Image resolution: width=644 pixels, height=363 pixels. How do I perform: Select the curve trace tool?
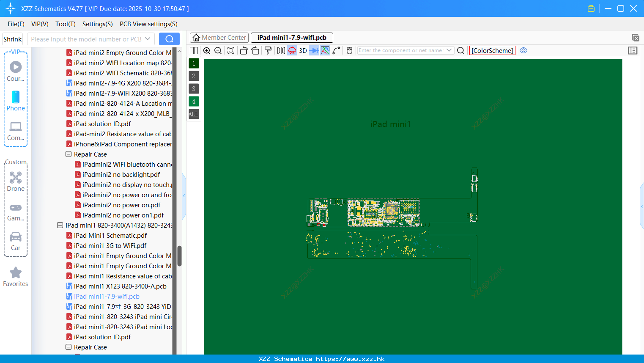point(337,50)
